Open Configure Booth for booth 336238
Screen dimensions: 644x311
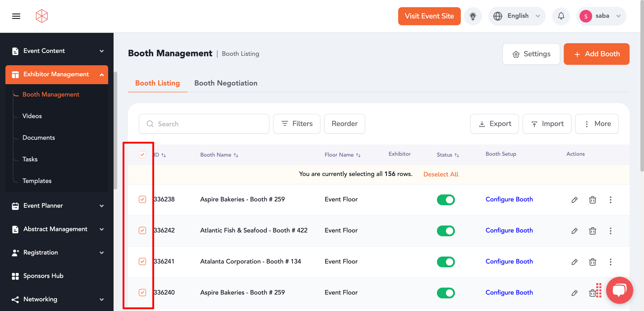click(x=509, y=199)
